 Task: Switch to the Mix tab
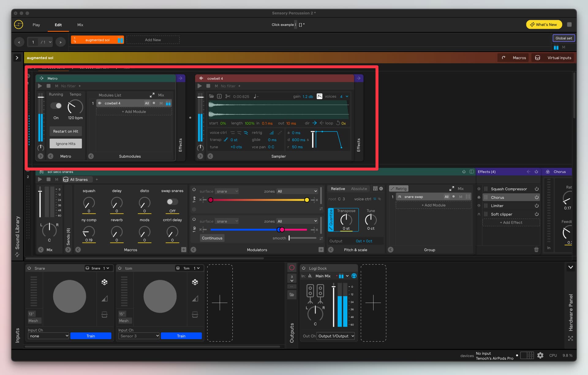(80, 25)
